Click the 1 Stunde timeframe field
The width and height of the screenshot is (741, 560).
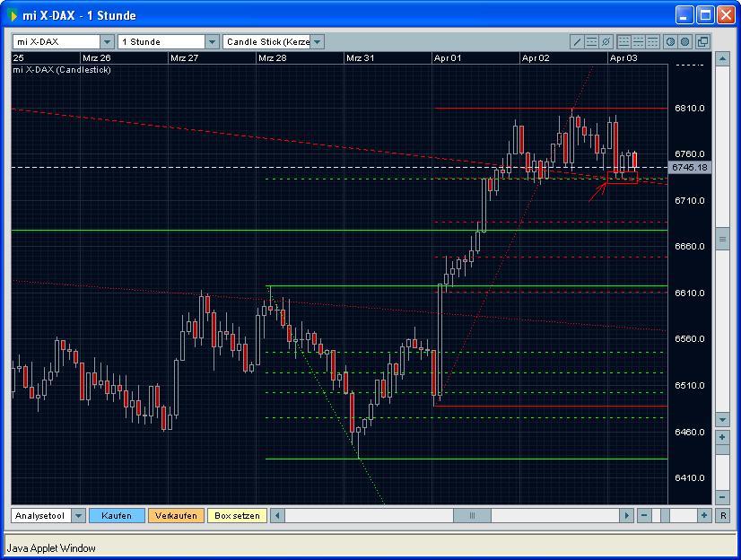pos(161,41)
